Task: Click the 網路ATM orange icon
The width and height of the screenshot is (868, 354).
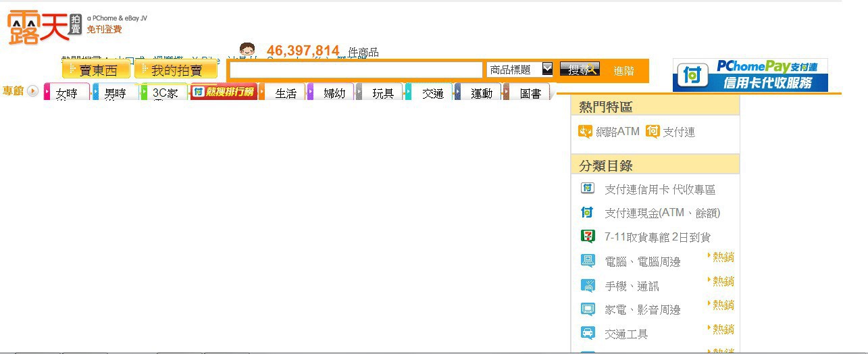Action: pos(585,131)
